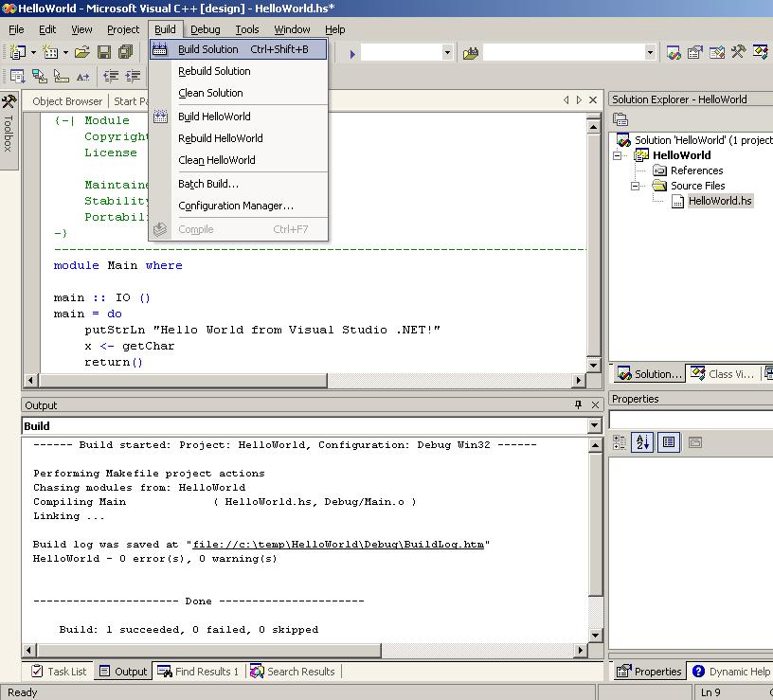Switch to the Object Browser tab
Image resolution: width=773 pixels, height=700 pixels.
[x=67, y=101]
